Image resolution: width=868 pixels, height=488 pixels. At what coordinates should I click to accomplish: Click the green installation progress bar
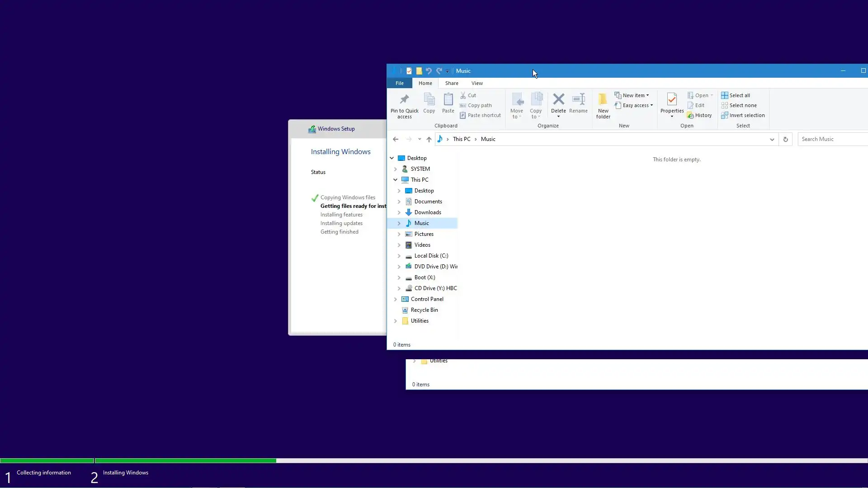[185, 460]
